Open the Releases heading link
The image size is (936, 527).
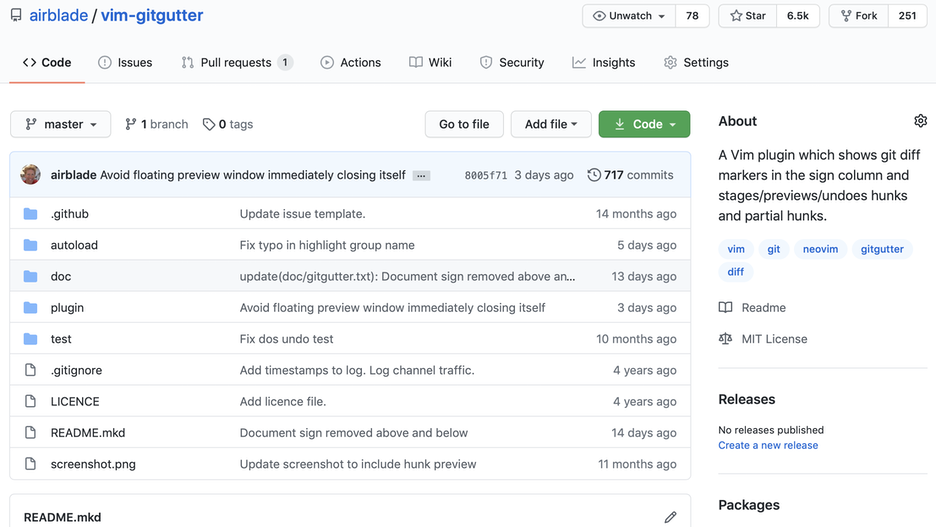pyautogui.click(x=747, y=399)
